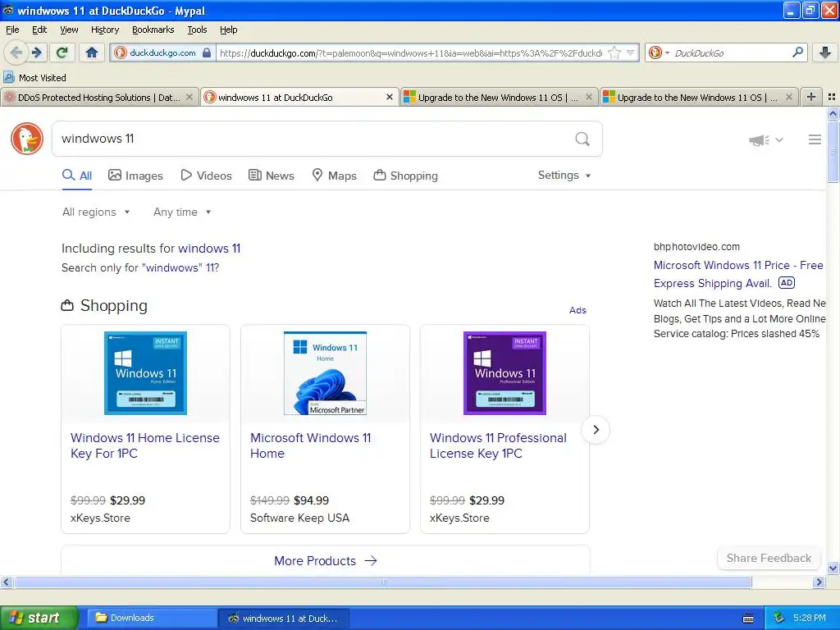Open the History menu
This screenshot has height=630, width=840.
click(104, 30)
